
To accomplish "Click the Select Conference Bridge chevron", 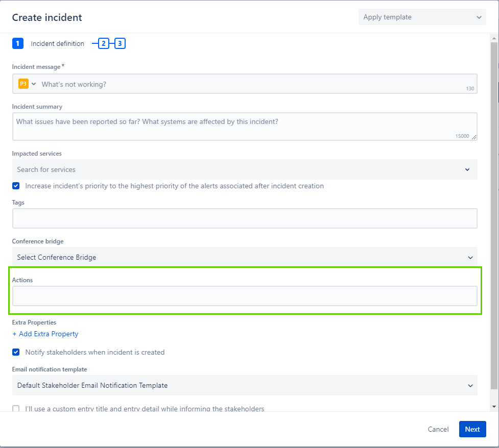I will [x=470, y=258].
